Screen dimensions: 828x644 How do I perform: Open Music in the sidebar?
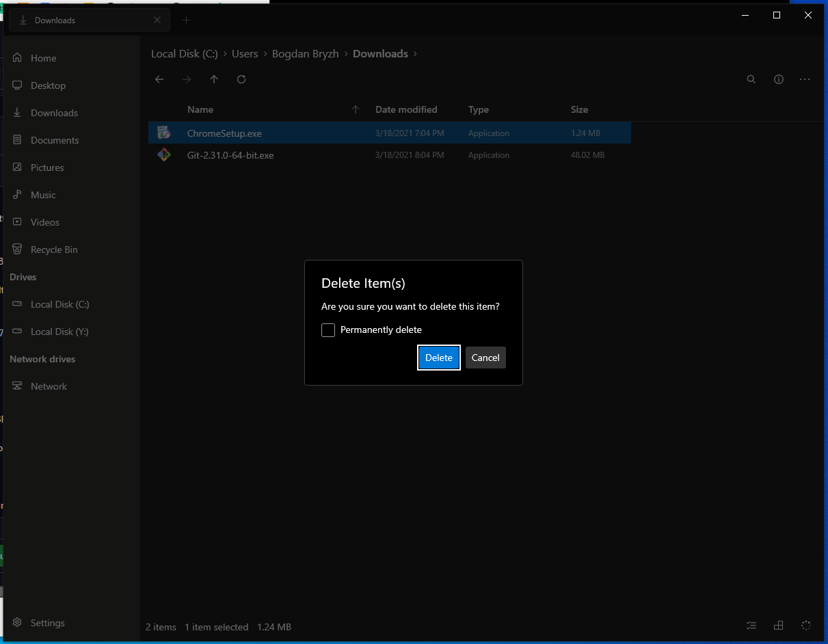72,195
